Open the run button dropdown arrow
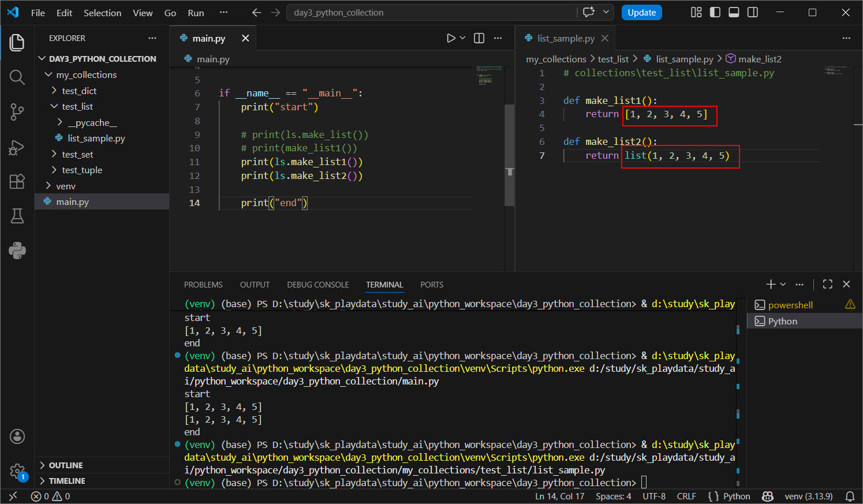The width and height of the screenshot is (863, 504). [462, 38]
